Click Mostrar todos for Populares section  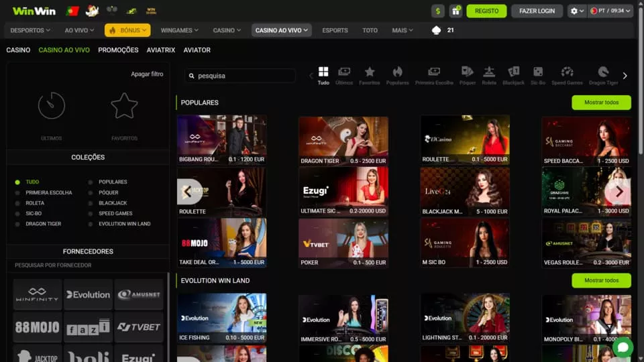(x=601, y=103)
